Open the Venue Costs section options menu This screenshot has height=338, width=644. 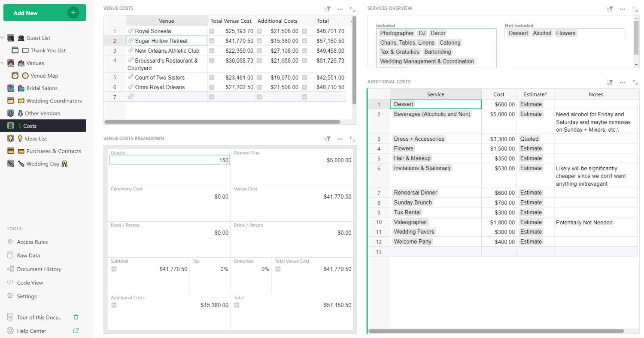tap(340, 9)
